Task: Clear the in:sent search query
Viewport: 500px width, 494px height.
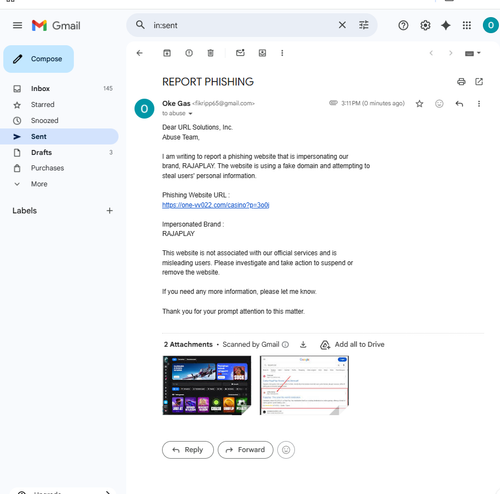Action: tap(342, 25)
